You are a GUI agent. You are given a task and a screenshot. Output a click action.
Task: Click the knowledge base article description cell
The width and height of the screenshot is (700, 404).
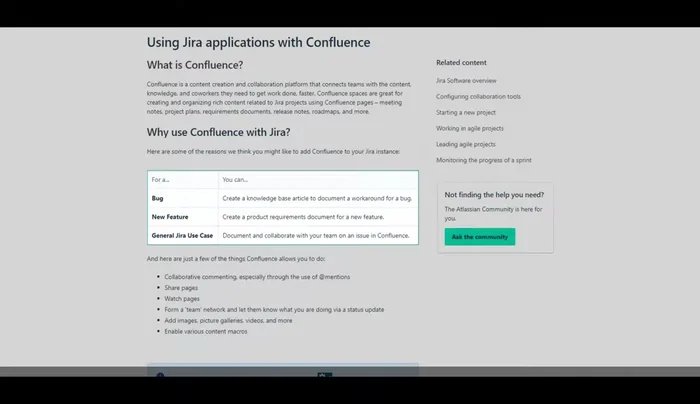[x=318, y=198]
